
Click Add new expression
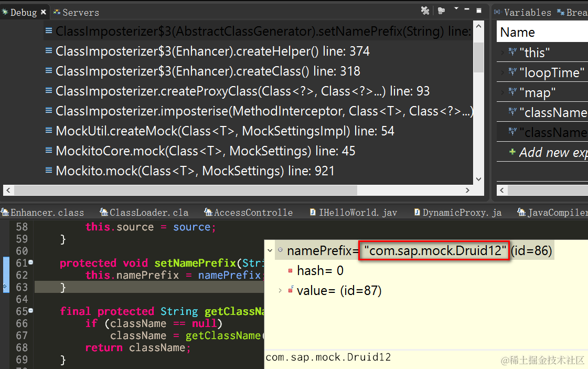click(x=548, y=152)
